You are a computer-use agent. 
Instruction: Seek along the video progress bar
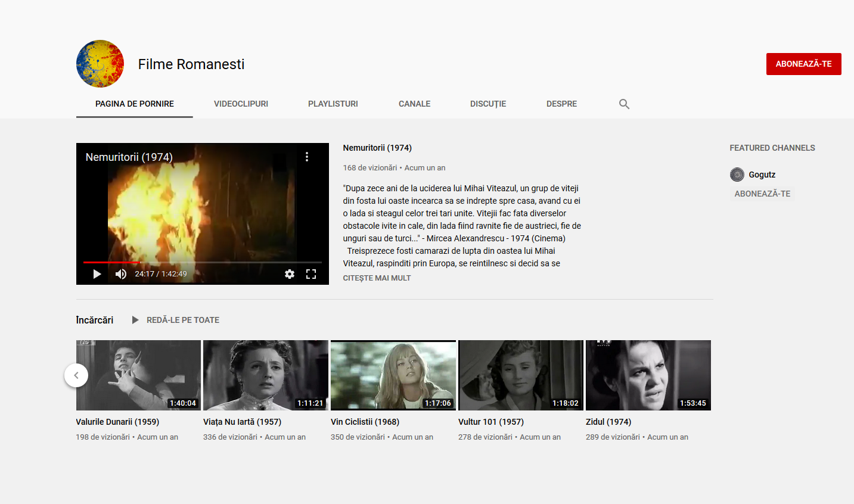pyautogui.click(x=203, y=262)
